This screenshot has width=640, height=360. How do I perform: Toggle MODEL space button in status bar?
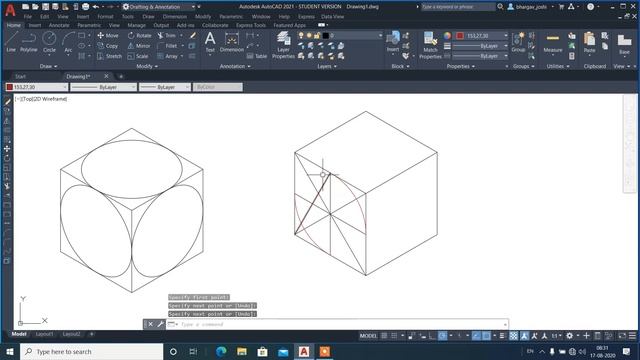coord(368,336)
